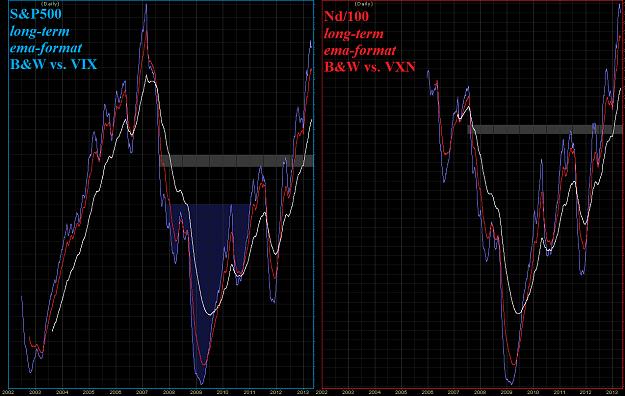Screen dimensions: 625x396
Task: Click the S&P500 chart title
Action: click(36, 14)
